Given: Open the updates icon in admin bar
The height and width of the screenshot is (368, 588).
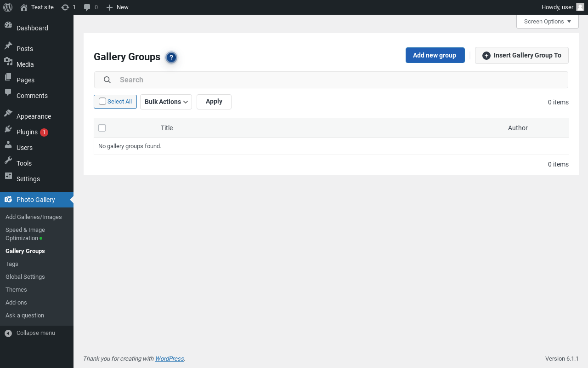Looking at the screenshot, I should [65, 7].
